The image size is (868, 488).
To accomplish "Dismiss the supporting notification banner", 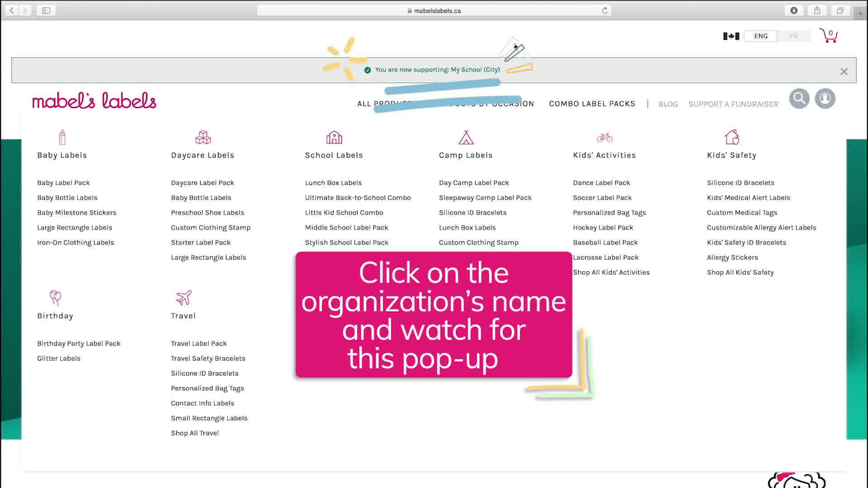I will point(844,71).
